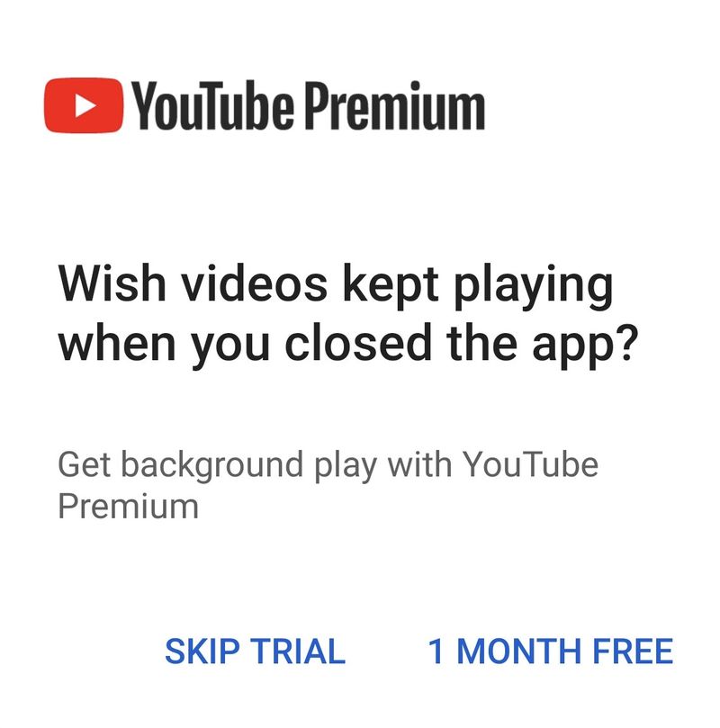
Task: Tap the word "MONTH" in the blue button
Action: tap(518, 652)
